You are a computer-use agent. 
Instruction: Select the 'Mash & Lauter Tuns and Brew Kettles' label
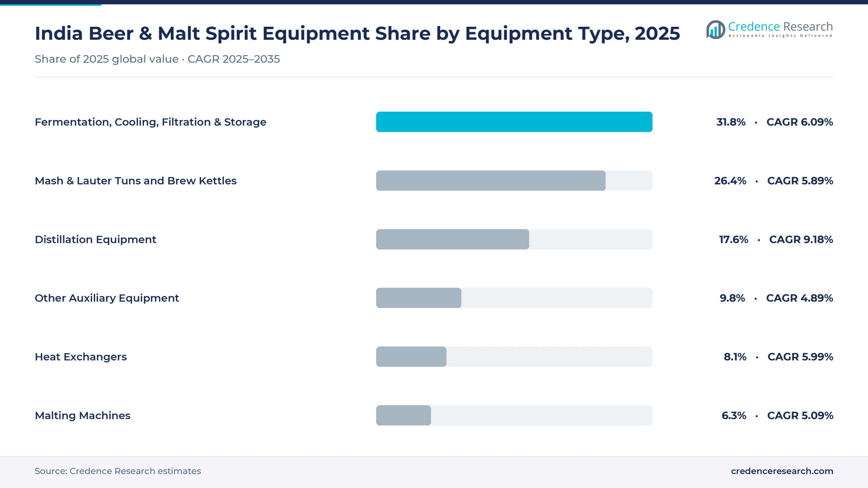click(136, 181)
